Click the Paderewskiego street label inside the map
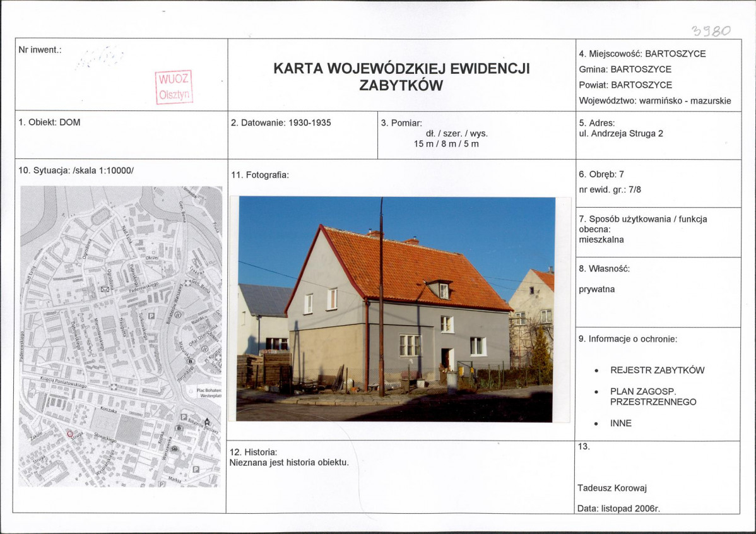Screen dimensions: 756x534 pos(144,287)
